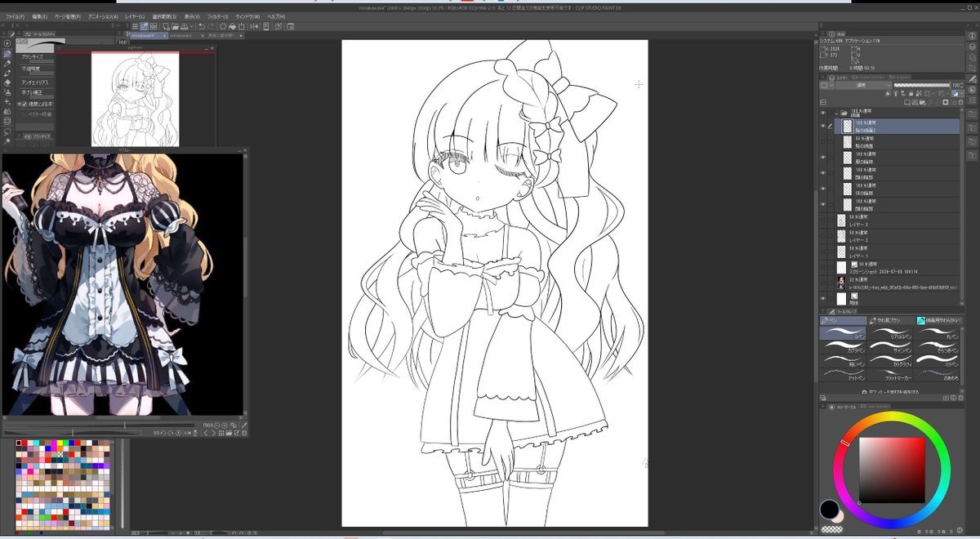Select the リアルGペン sub tool

(890, 332)
